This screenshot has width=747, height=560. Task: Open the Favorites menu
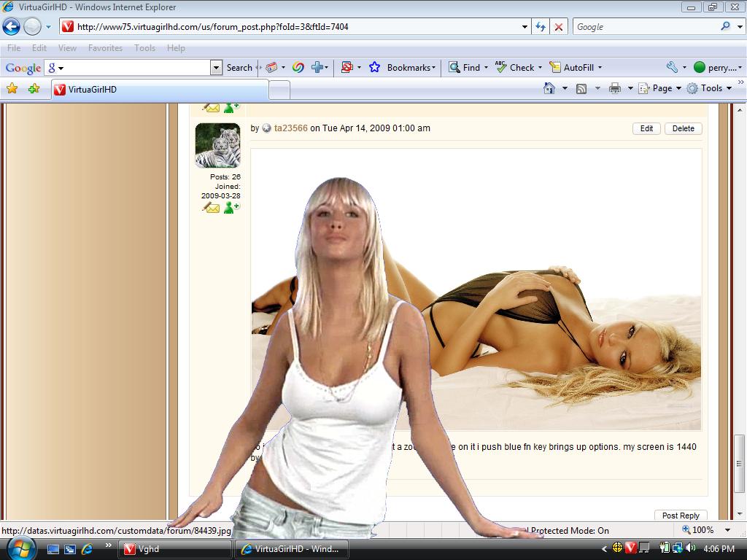[x=105, y=48]
